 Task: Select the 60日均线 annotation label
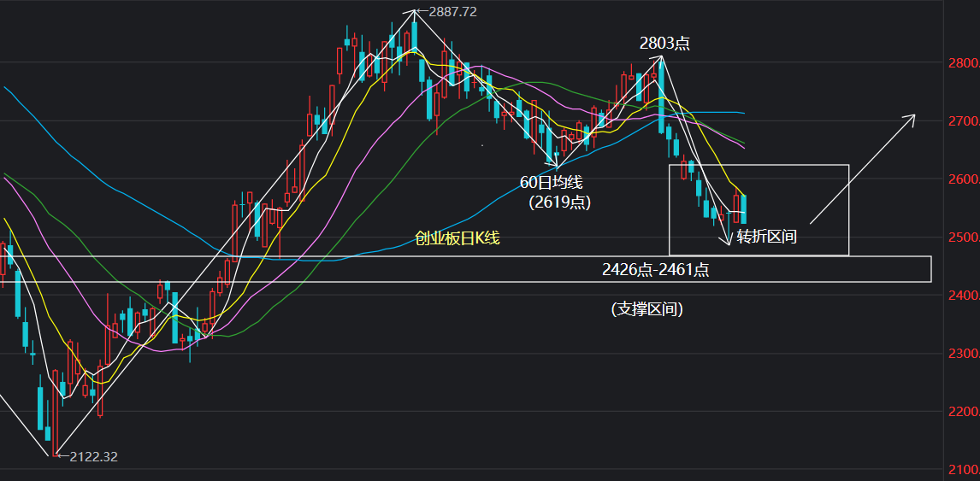(552, 183)
